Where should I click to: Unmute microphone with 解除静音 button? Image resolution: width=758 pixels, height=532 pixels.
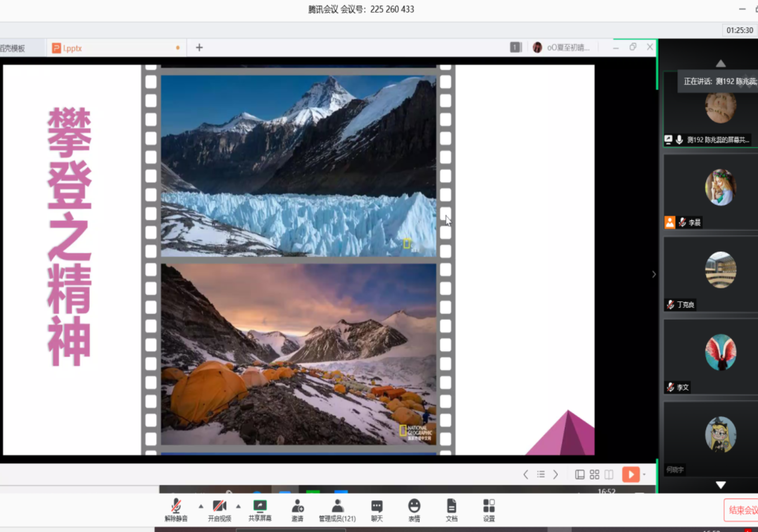click(x=176, y=510)
